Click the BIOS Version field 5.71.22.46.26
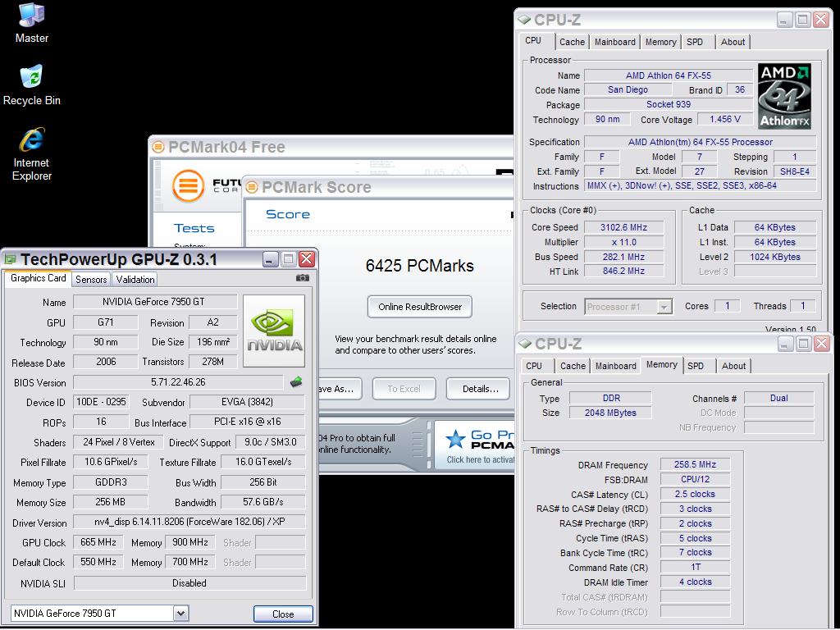The width and height of the screenshot is (840, 630). (178, 382)
